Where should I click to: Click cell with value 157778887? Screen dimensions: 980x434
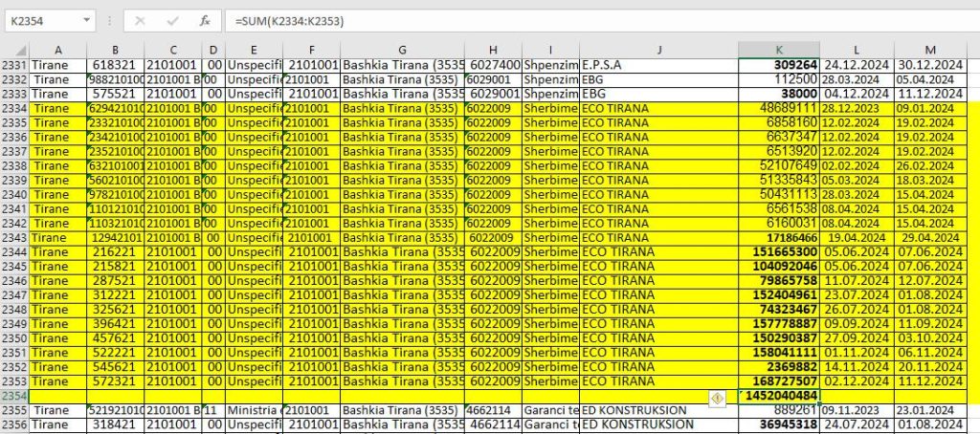tap(779, 324)
